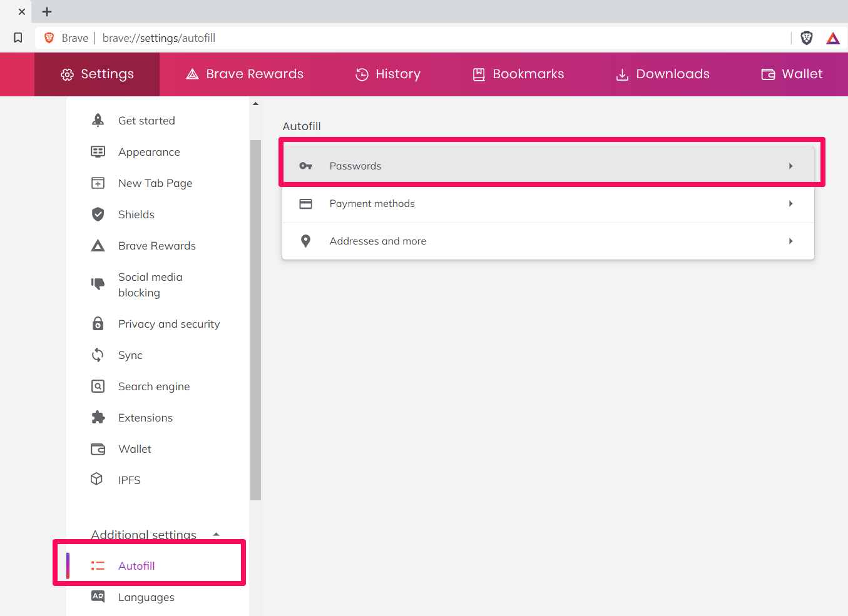Click the Shields checkmark icon in sidebar
848x616 pixels.
point(98,214)
